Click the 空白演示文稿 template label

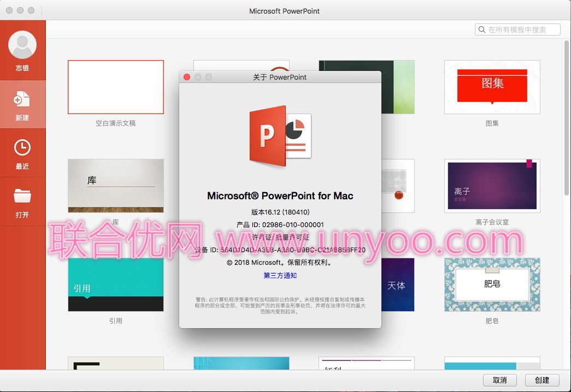pos(116,123)
